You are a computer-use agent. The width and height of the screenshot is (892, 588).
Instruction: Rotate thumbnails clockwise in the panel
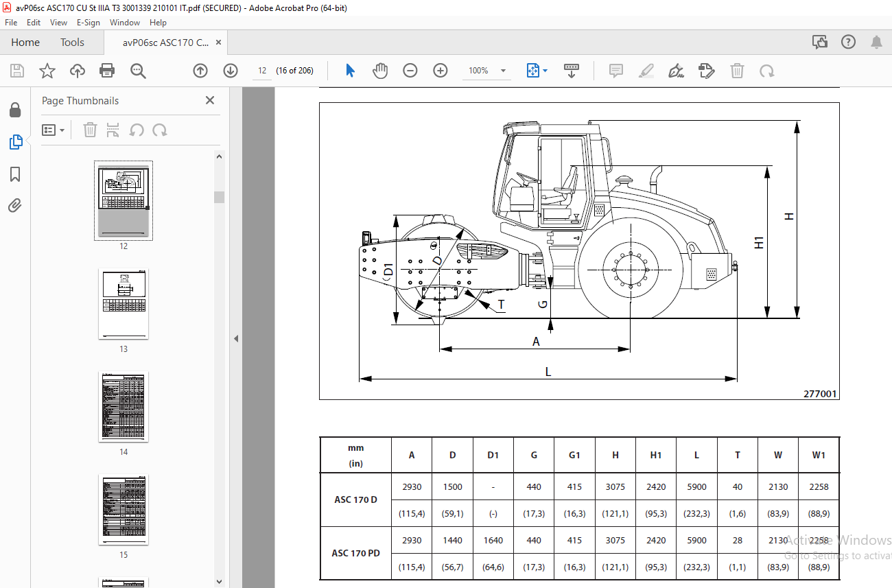point(160,130)
